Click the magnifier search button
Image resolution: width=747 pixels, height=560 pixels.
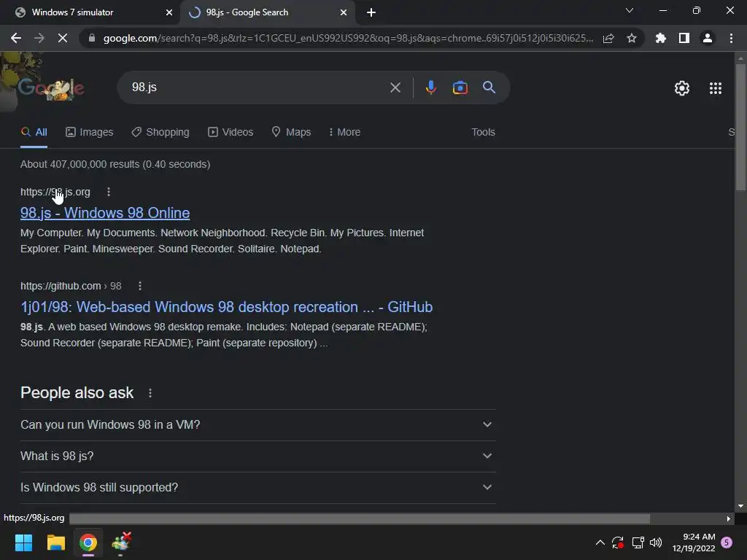pyautogui.click(x=489, y=87)
